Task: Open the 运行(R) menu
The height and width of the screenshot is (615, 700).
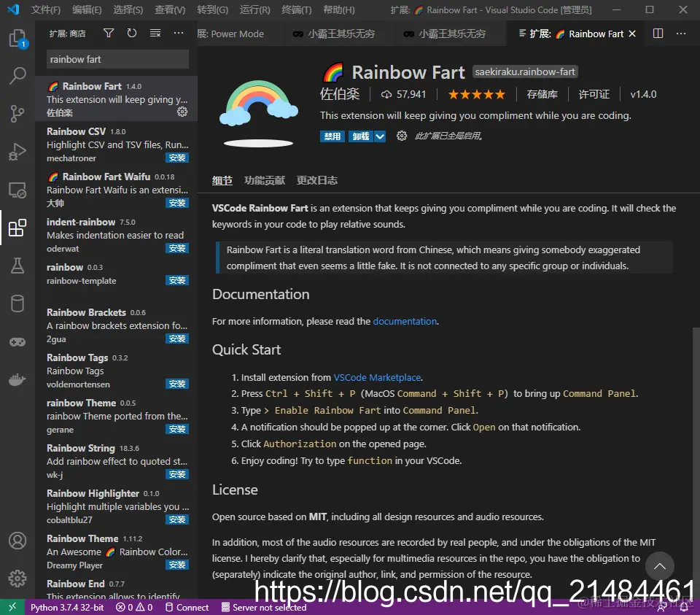Action: tap(255, 9)
